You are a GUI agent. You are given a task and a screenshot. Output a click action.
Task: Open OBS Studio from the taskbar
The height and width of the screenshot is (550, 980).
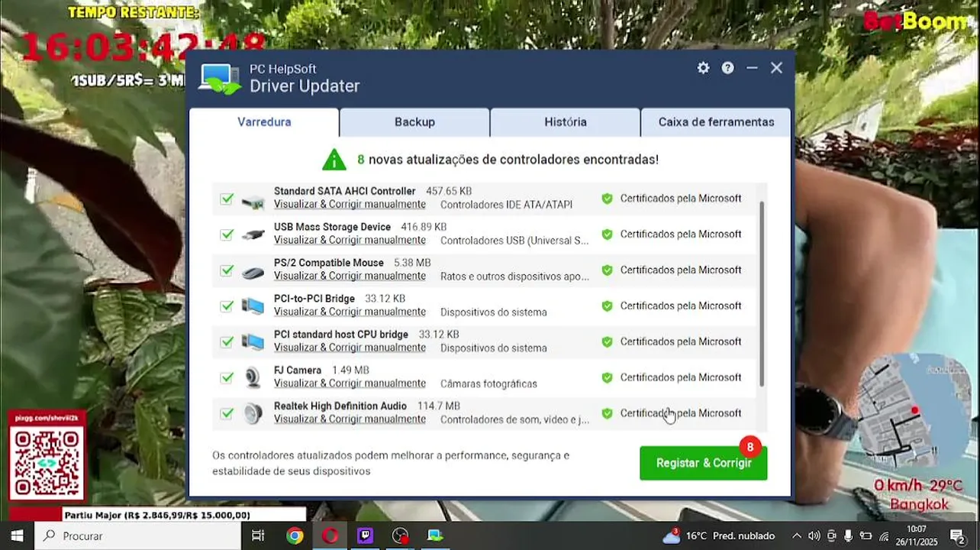click(x=400, y=535)
